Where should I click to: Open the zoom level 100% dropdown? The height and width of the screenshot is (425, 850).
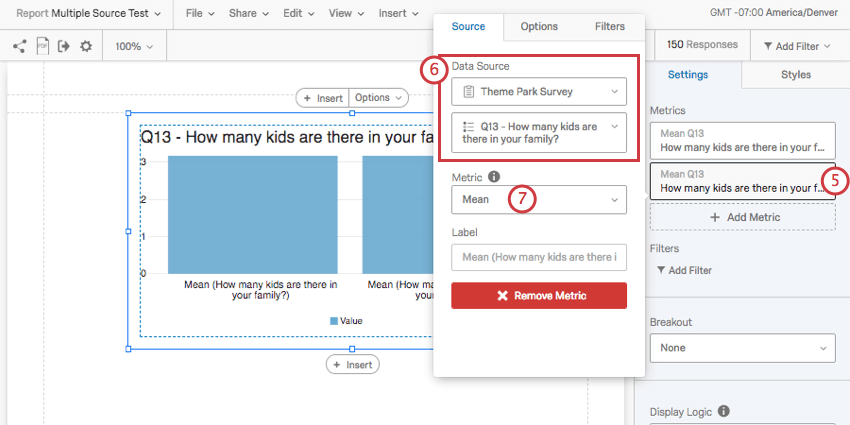click(x=134, y=46)
